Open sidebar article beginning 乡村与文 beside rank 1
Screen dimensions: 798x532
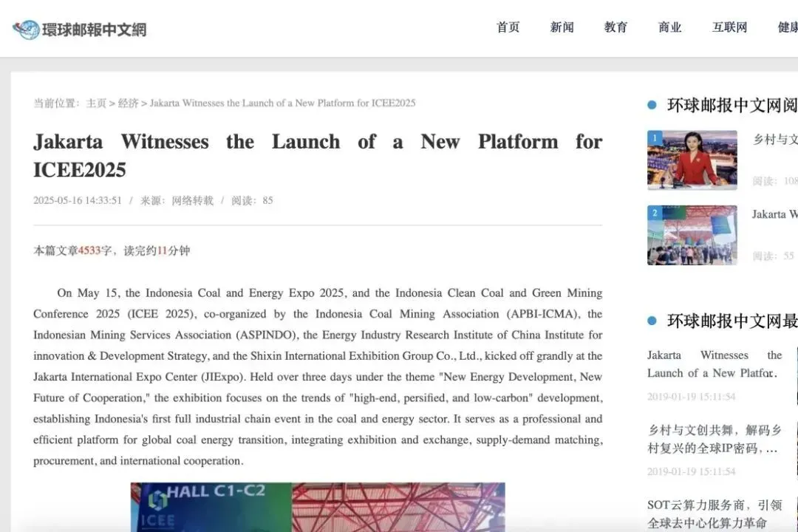tap(775, 140)
